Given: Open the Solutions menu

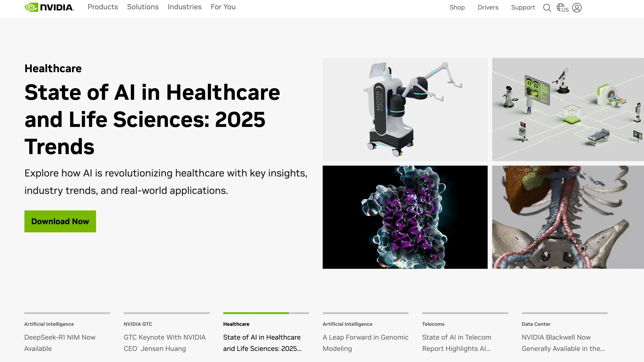Looking at the screenshot, I should click(x=143, y=7).
